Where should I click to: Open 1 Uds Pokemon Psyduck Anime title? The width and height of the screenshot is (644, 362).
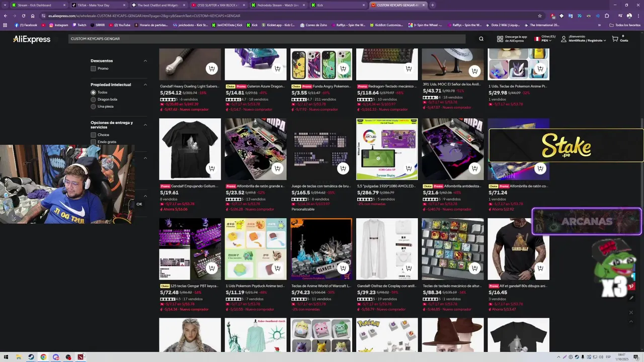pyautogui.click(x=255, y=286)
